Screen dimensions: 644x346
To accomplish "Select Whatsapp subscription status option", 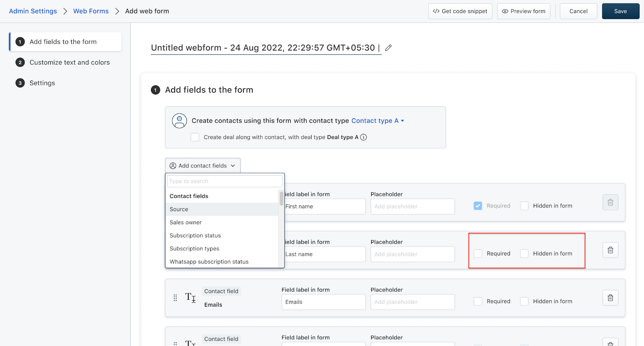I will [222, 262].
